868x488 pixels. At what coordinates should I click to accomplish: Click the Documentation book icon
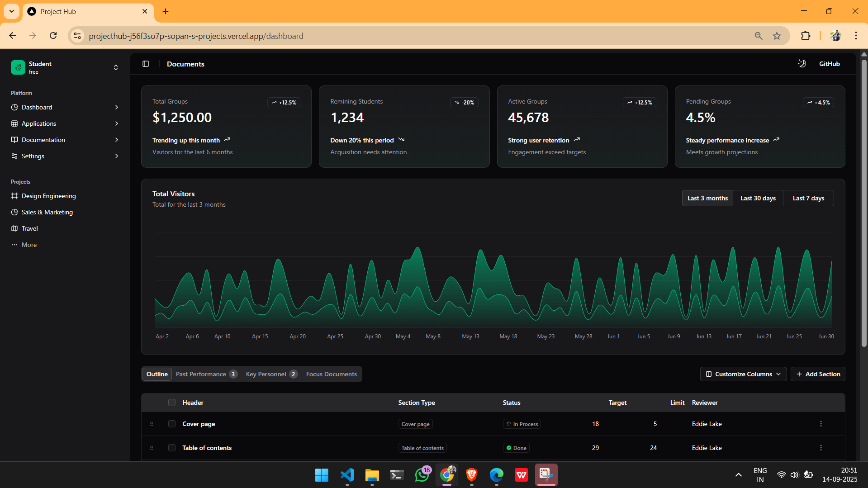14,140
